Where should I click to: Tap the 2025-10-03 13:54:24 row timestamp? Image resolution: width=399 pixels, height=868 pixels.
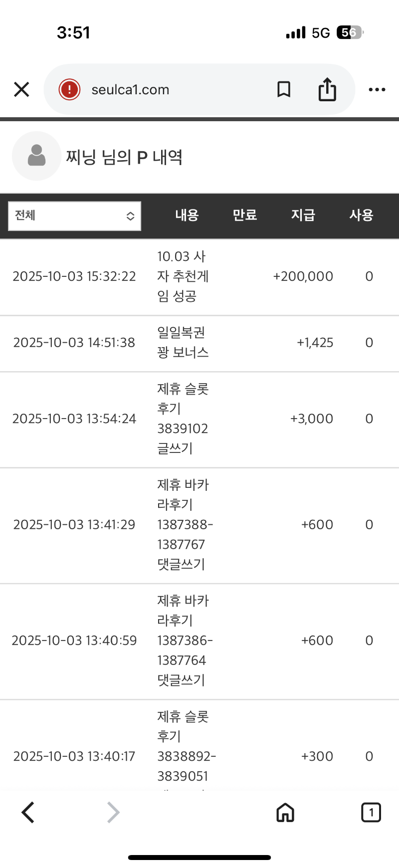(74, 419)
